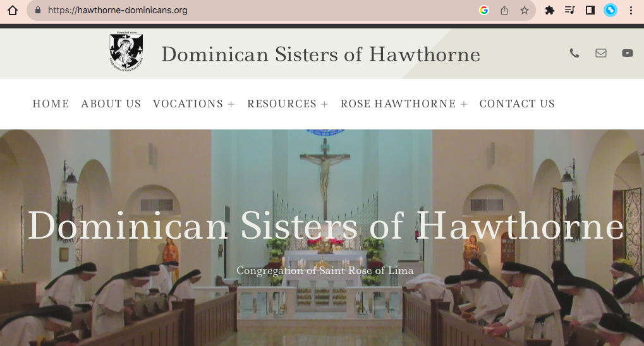Screen dimensions: 644x346
Task: Open the extensions puzzle icon
Action: coord(550,10)
